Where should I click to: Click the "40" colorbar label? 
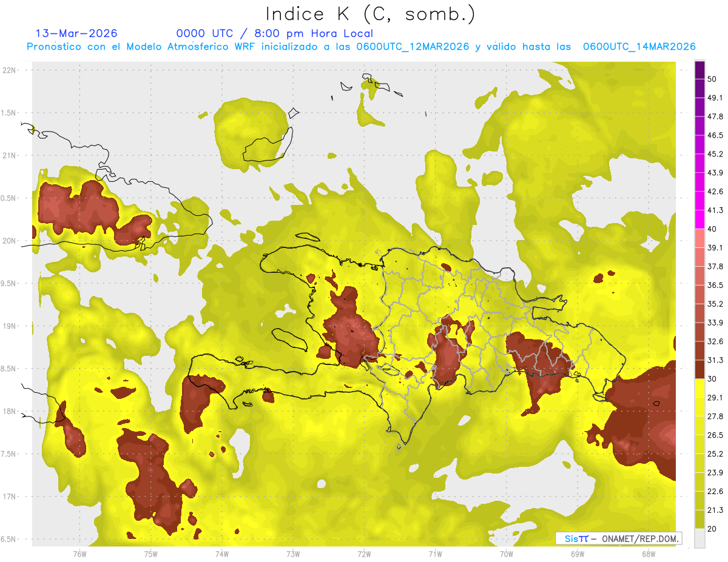click(712, 230)
